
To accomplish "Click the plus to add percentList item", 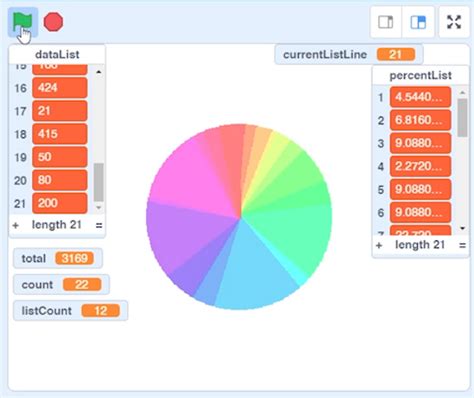I will [379, 246].
